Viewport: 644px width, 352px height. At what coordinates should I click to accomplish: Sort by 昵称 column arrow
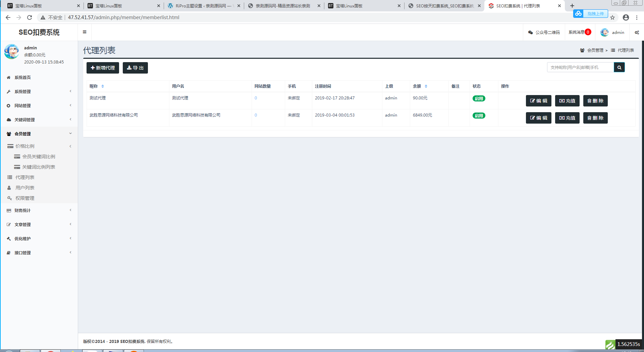coord(103,86)
